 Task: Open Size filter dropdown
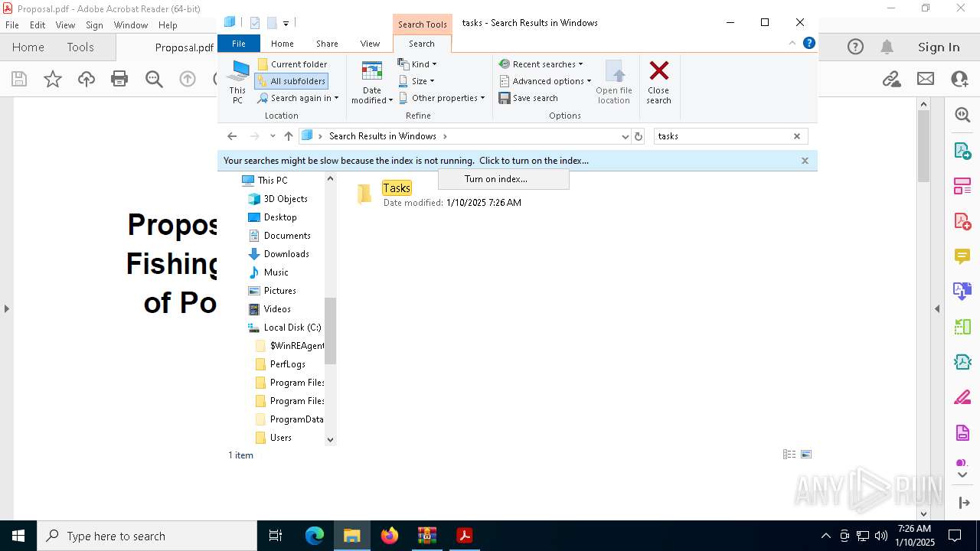click(417, 81)
